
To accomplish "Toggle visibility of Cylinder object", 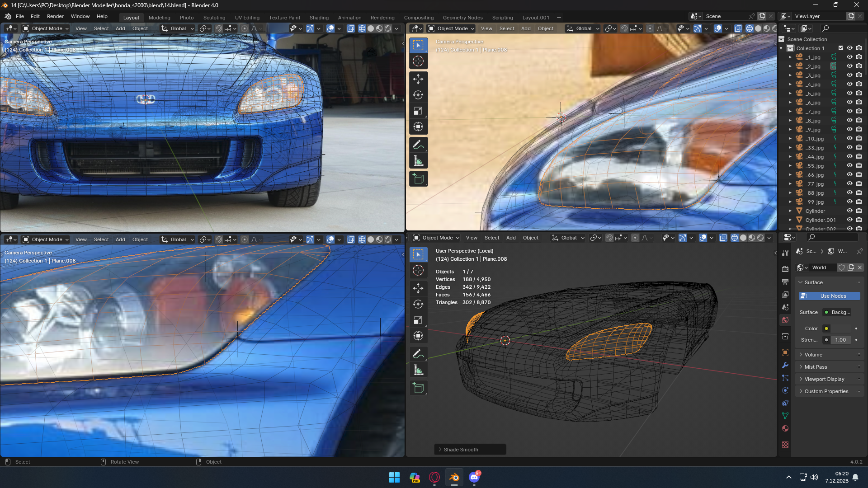I will tap(849, 211).
